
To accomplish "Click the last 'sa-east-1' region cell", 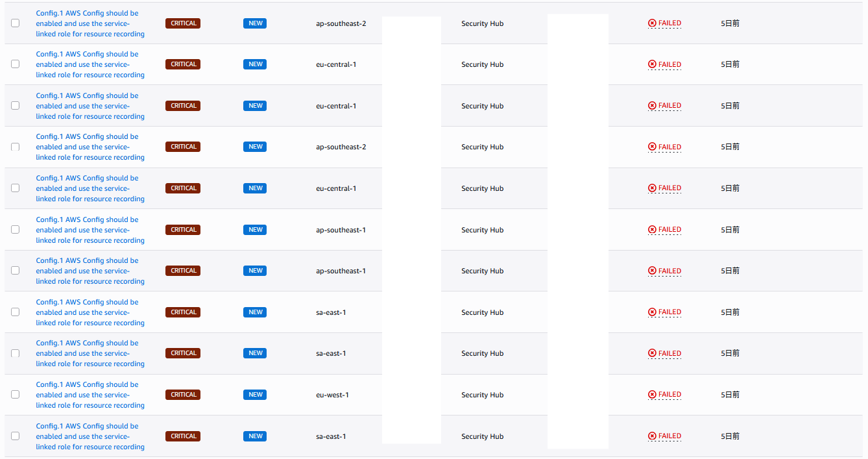I will point(331,436).
